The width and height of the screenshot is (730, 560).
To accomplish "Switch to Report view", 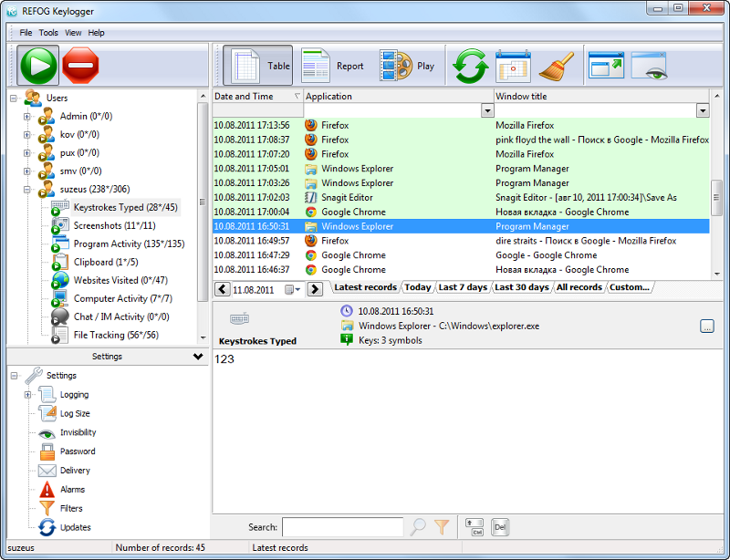I will (x=333, y=66).
